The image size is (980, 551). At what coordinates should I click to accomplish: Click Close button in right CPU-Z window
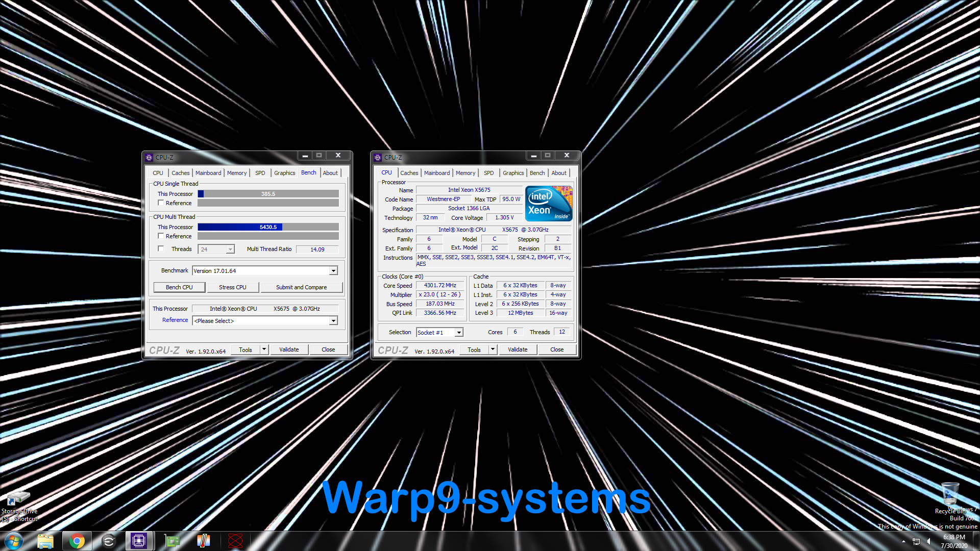(x=557, y=349)
